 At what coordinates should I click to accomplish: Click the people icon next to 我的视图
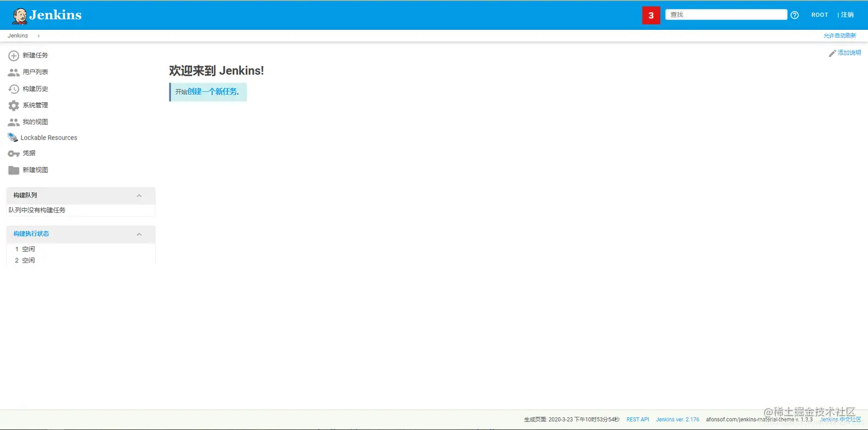[14, 122]
